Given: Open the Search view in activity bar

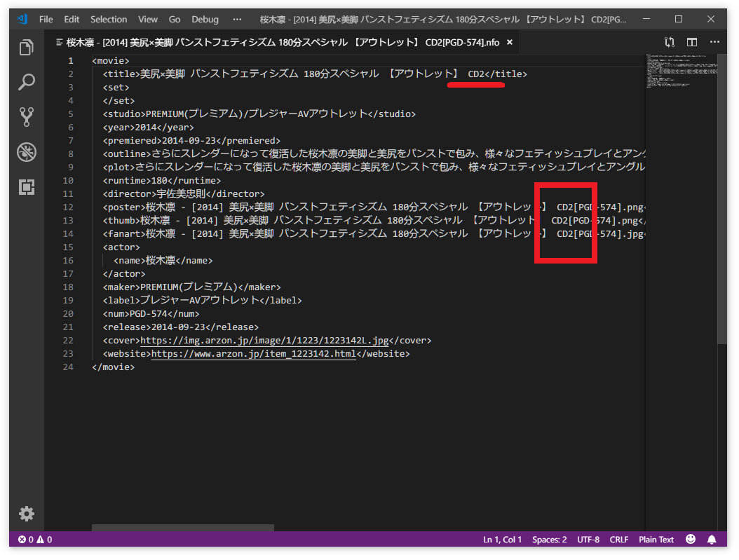Looking at the screenshot, I should tap(27, 82).
